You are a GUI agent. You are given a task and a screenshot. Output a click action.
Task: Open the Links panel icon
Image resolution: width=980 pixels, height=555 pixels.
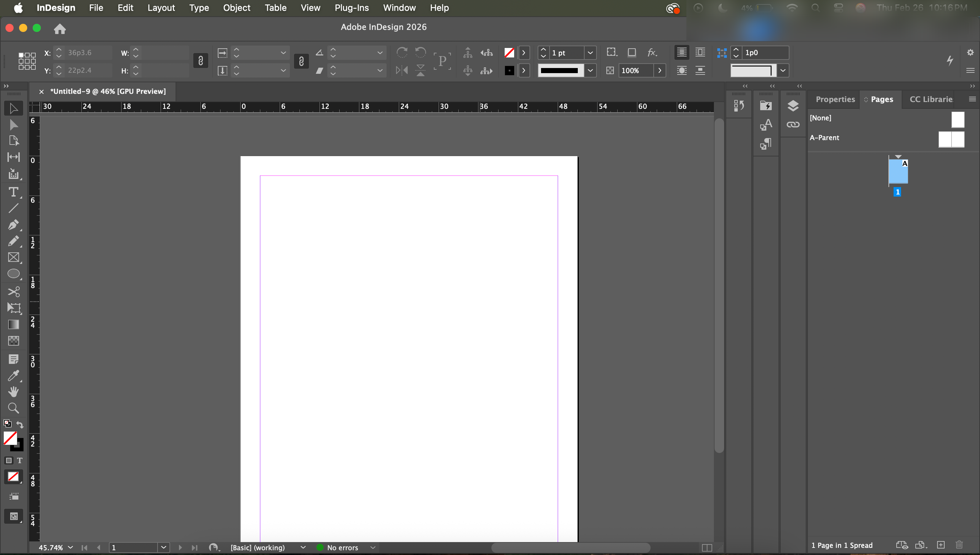[793, 125]
